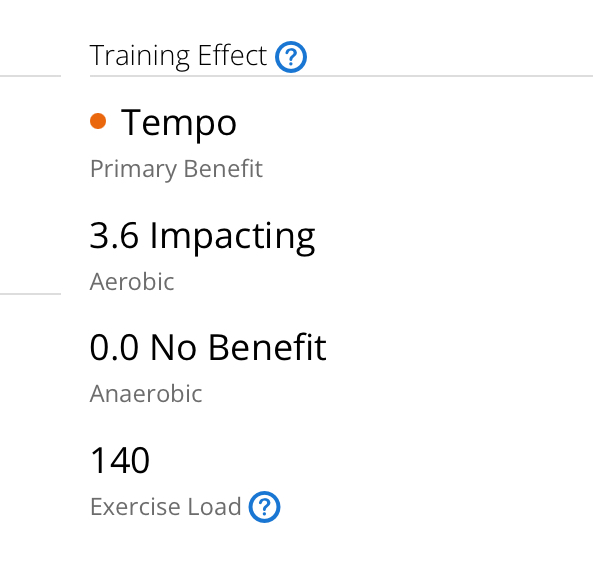The width and height of the screenshot is (593, 561).
Task: Click the word Training in the heading
Action: (140, 57)
